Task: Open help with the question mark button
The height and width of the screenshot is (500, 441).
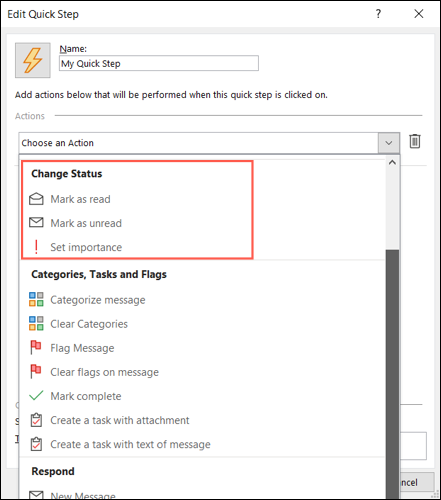Action: pyautogui.click(x=378, y=14)
